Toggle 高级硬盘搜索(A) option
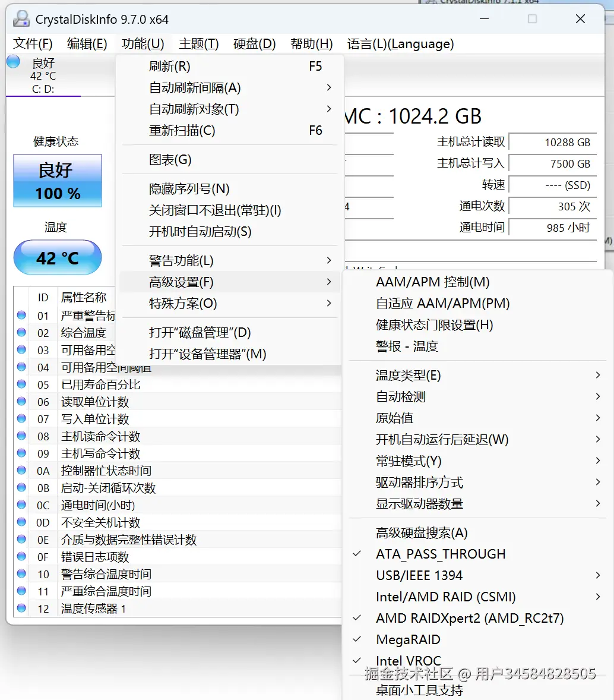 (x=477, y=532)
